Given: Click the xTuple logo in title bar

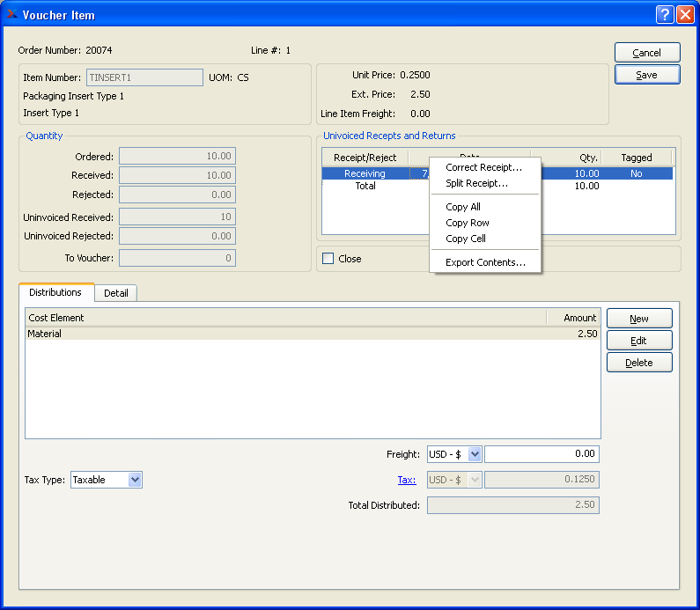Looking at the screenshot, I should point(11,15).
